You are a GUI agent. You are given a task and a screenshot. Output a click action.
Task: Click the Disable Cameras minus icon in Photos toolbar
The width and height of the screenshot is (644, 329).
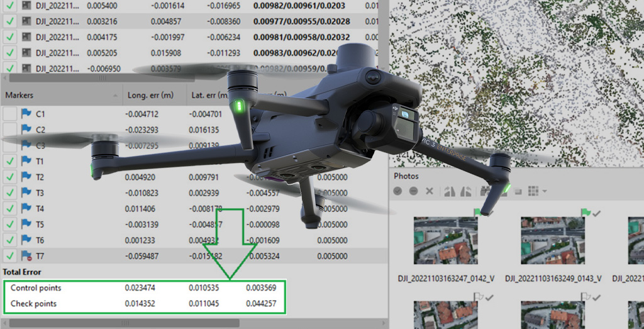[414, 191]
